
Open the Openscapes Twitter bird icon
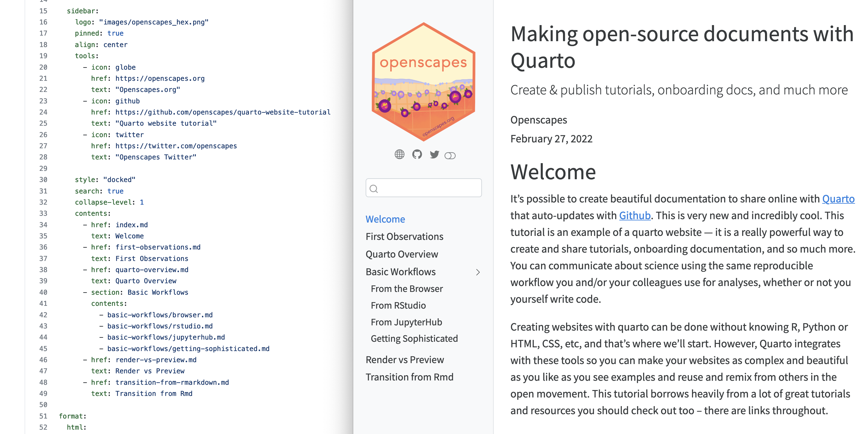(434, 154)
